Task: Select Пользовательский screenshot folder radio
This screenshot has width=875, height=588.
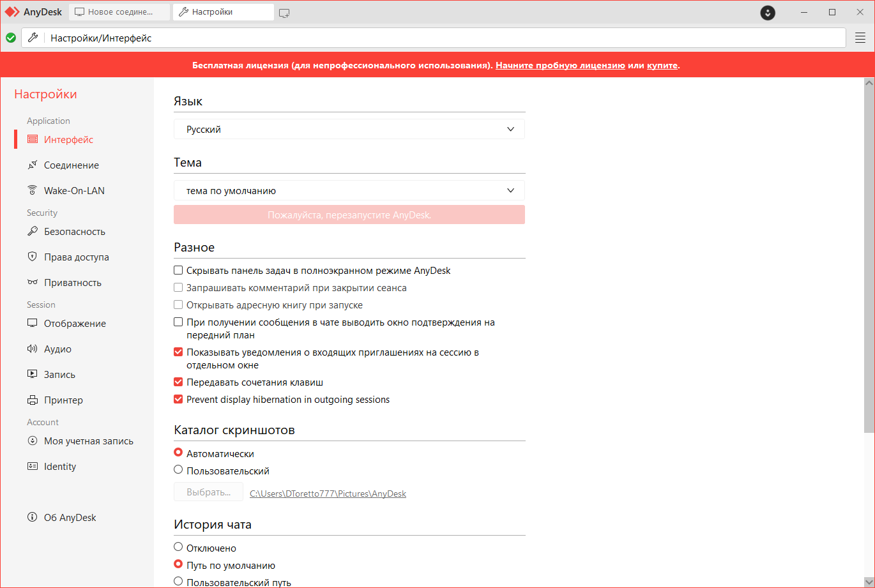Action: pos(178,470)
